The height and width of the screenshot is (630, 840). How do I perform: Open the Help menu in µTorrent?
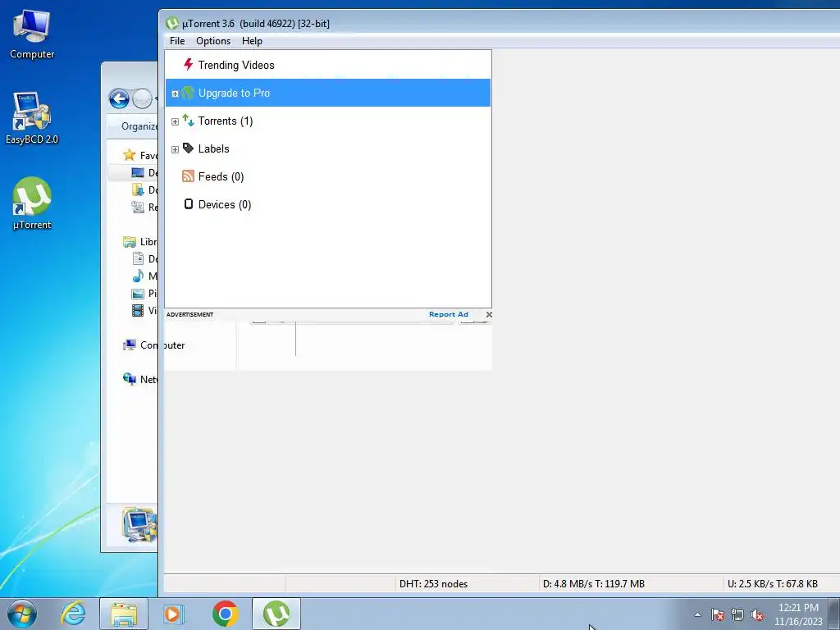(x=252, y=41)
